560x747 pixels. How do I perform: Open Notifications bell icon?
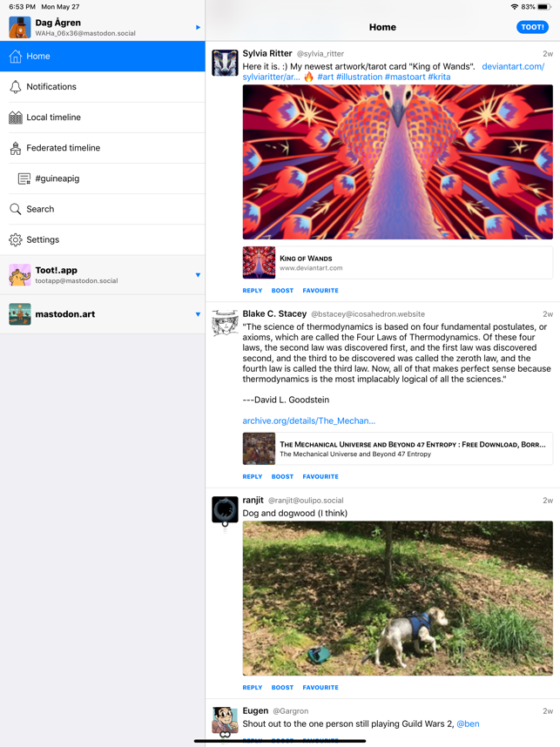click(16, 87)
